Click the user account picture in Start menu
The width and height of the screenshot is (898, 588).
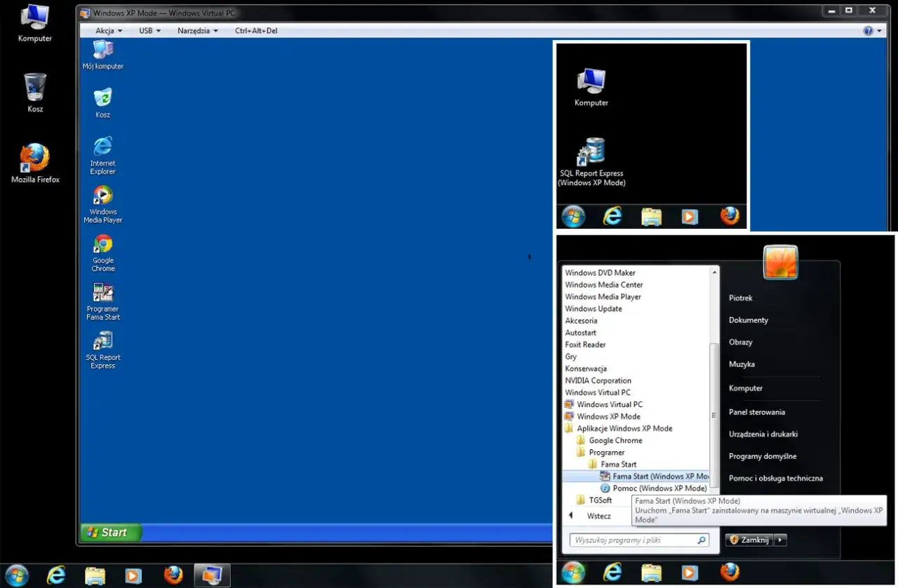tap(780, 262)
